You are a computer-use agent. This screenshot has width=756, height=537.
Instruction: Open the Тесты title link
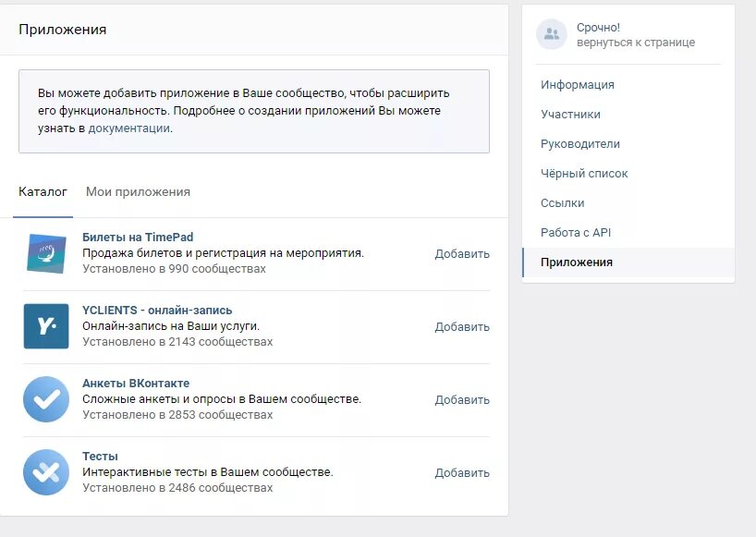coord(100,456)
